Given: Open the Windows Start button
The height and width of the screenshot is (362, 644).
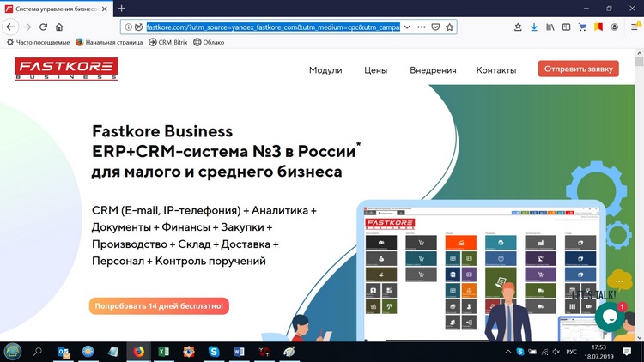Looking at the screenshot, I should point(12,352).
